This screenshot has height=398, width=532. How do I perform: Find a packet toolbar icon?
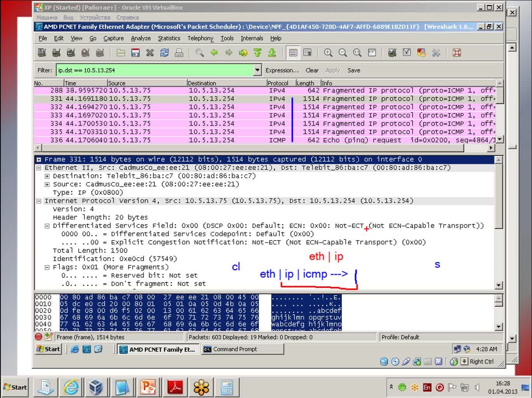click(x=199, y=52)
